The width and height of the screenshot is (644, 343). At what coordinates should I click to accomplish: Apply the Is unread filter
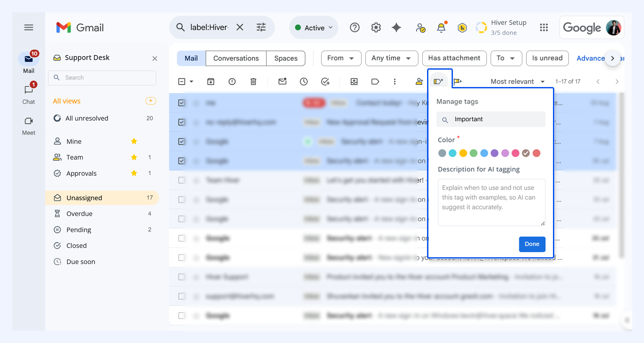point(547,58)
